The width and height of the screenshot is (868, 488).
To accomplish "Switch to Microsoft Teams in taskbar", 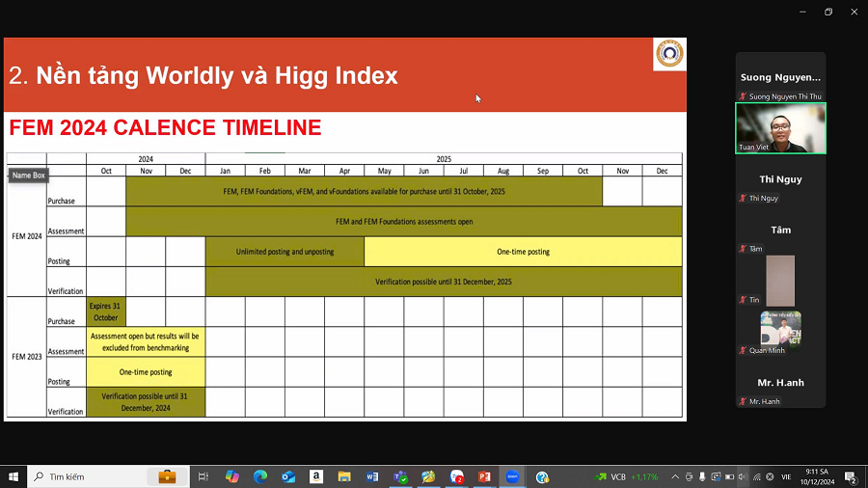I will (x=400, y=476).
